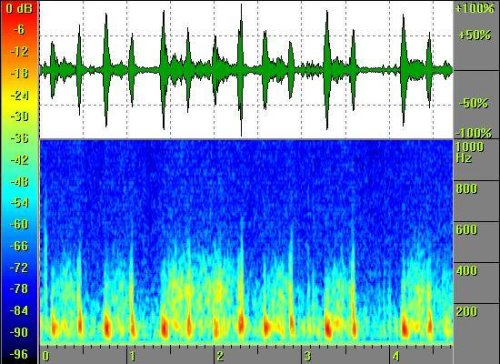Click the 3 second marker on time axis
The width and height of the screenshot is (500, 364).
(x=308, y=356)
